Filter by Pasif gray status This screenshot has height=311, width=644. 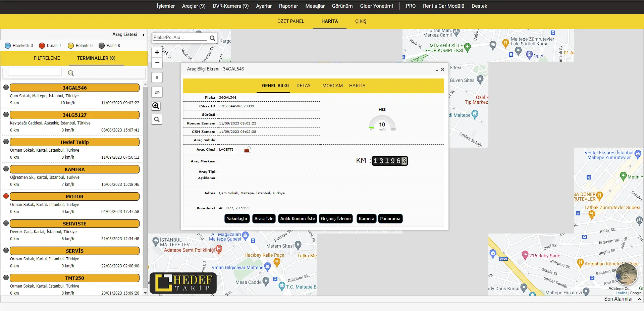pos(109,46)
